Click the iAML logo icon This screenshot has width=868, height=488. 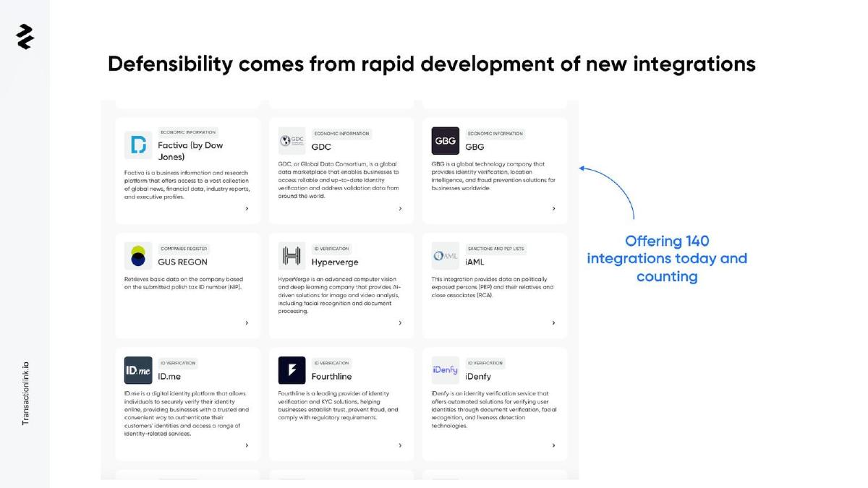click(446, 256)
